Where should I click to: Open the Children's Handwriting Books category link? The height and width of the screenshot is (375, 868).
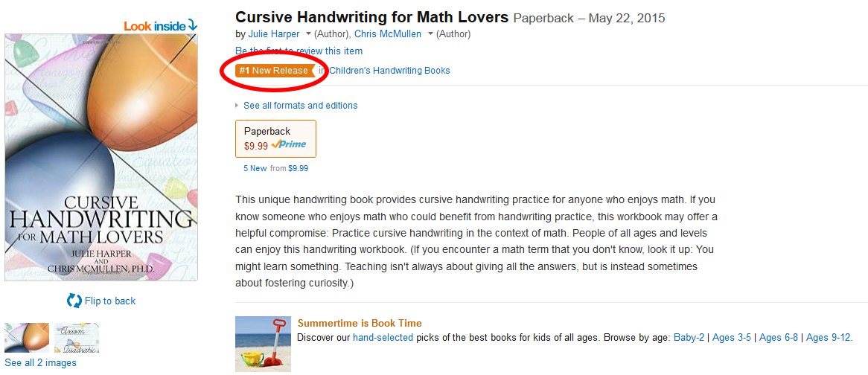coord(389,71)
